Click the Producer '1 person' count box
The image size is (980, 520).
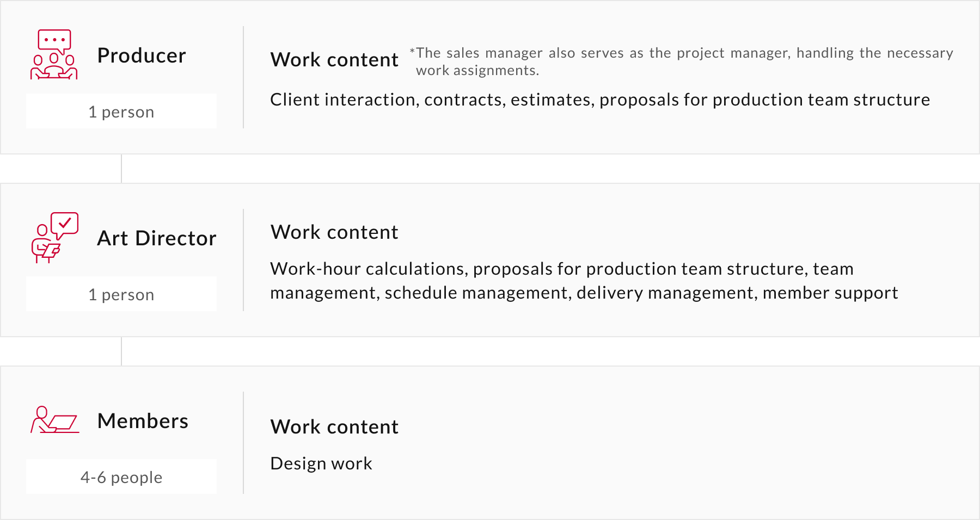point(121,112)
